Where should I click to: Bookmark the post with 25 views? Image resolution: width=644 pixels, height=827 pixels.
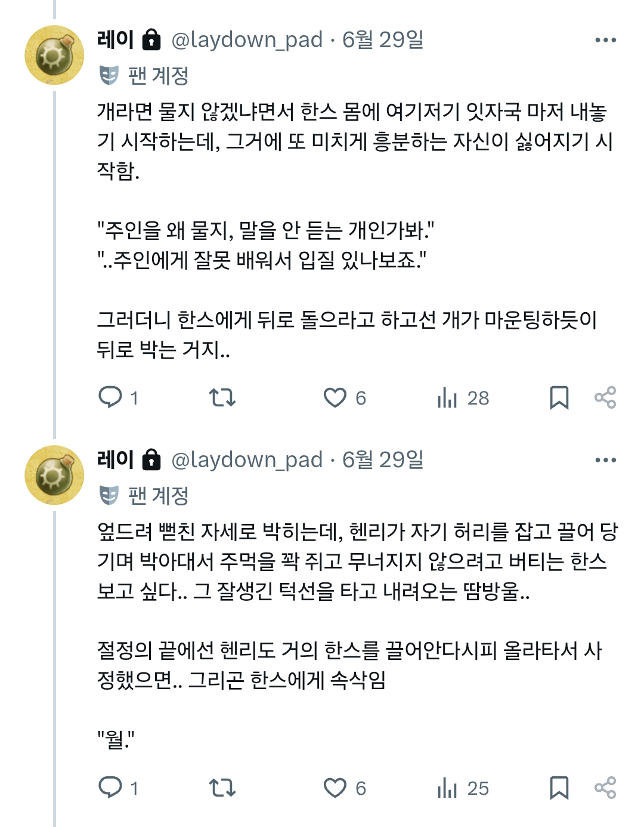pyautogui.click(x=559, y=788)
